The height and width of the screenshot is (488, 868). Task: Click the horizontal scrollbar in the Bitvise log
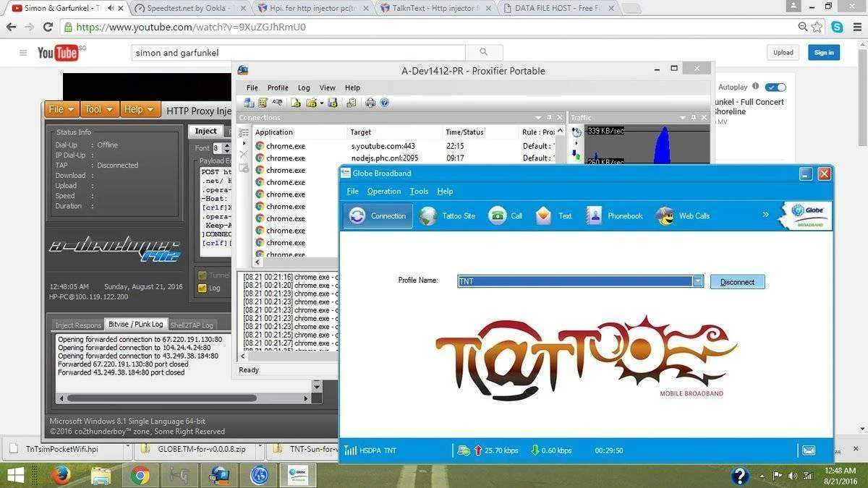[x=162, y=398]
